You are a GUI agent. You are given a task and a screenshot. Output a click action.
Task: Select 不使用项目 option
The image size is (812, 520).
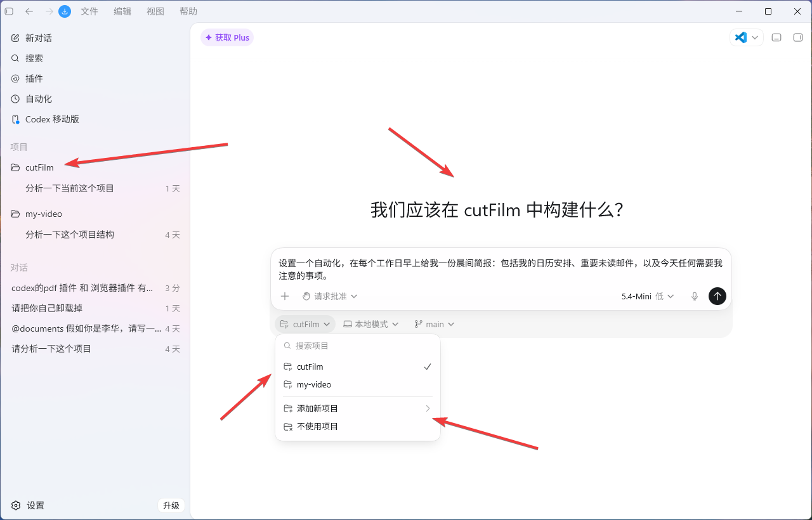point(358,426)
